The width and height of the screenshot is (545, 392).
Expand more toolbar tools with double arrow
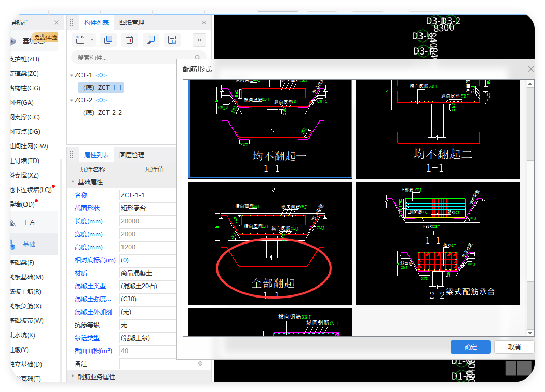click(199, 40)
